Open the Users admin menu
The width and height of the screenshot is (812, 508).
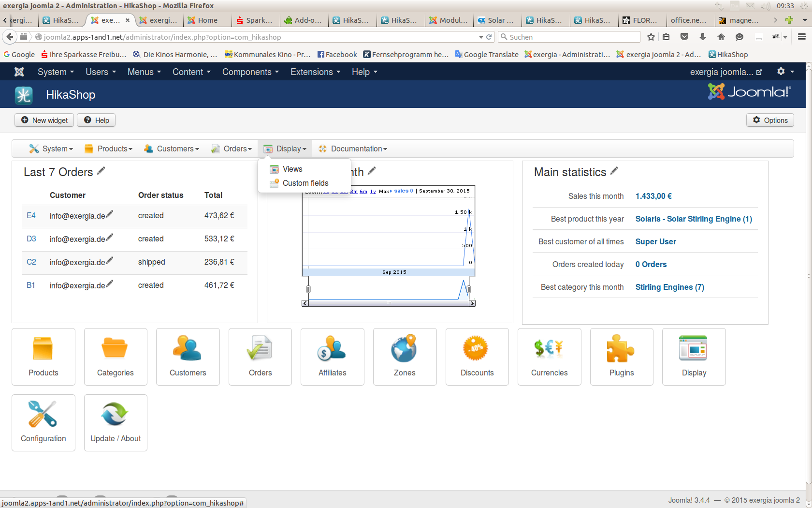pyautogui.click(x=101, y=72)
